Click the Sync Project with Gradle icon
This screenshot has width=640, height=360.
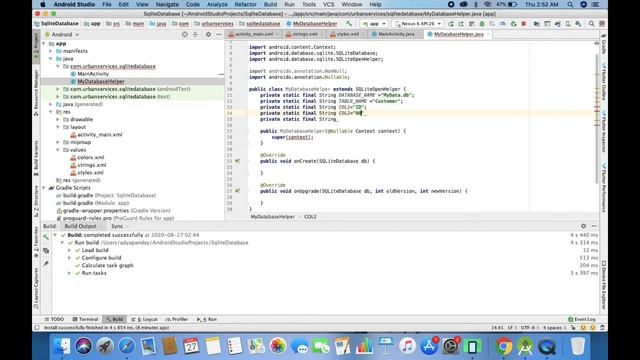(558, 24)
